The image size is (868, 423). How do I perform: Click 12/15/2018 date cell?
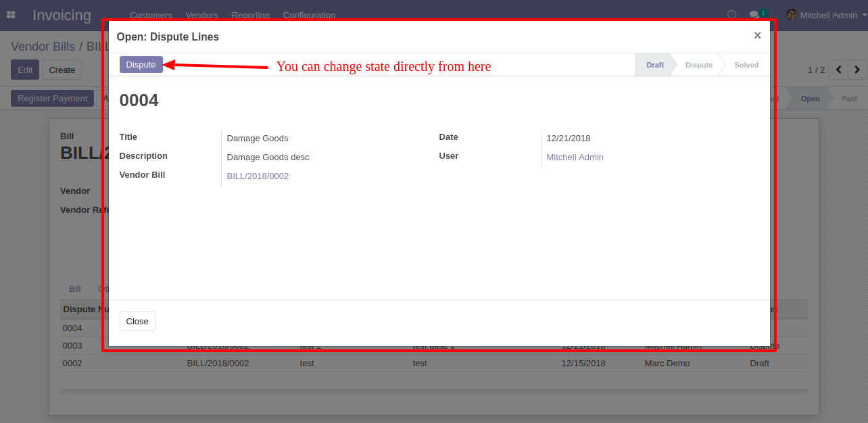[583, 363]
